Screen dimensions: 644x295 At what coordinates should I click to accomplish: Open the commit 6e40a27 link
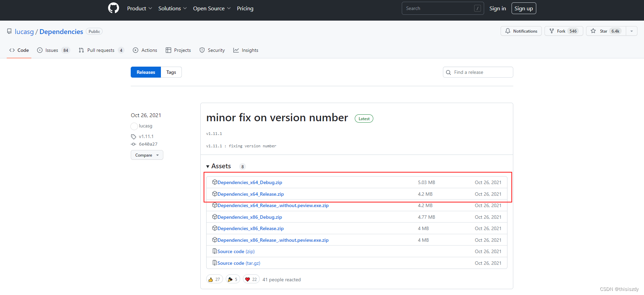coord(148,144)
